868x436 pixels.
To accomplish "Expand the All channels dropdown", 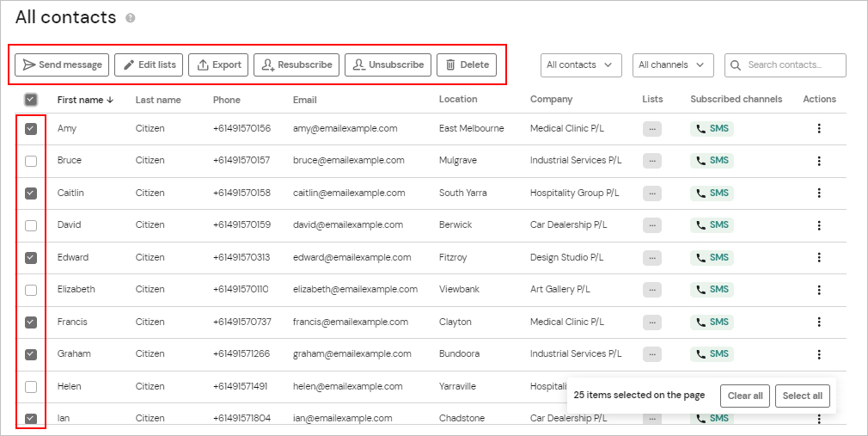I will coord(673,64).
